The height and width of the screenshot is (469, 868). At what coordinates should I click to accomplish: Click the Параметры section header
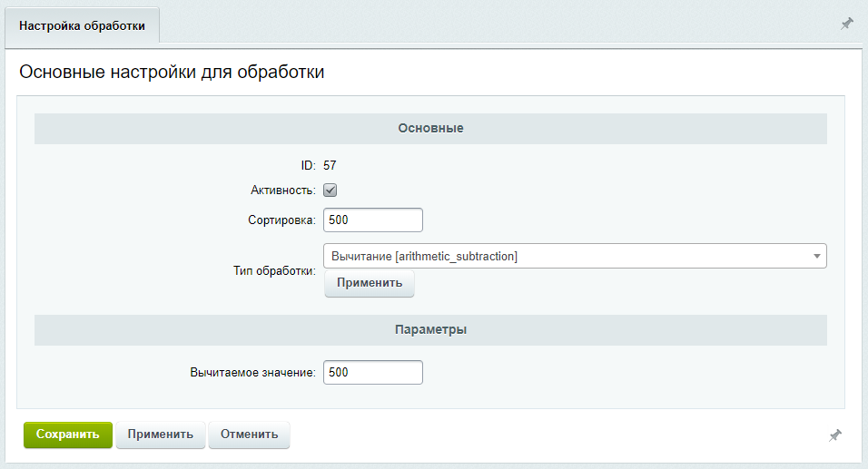coord(430,329)
